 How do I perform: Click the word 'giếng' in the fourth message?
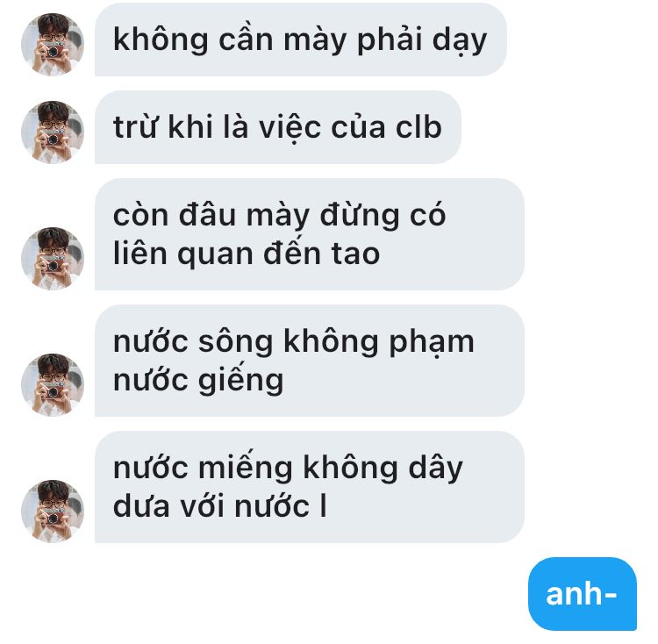[x=241, y=382]
